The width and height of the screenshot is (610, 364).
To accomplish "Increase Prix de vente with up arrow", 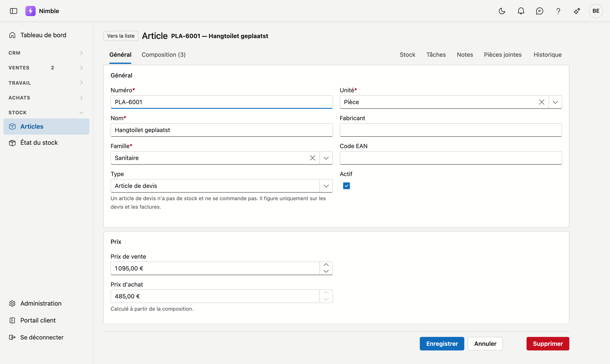I will 326,265.
